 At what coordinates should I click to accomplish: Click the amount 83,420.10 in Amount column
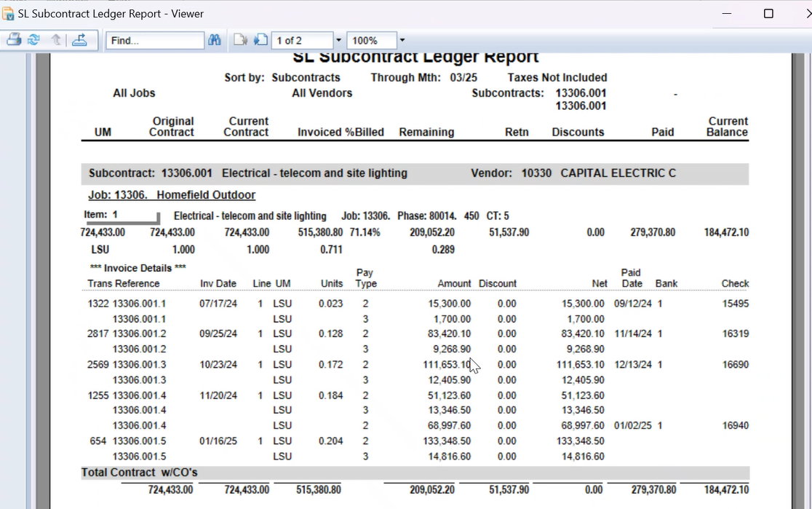coord(449,334)
